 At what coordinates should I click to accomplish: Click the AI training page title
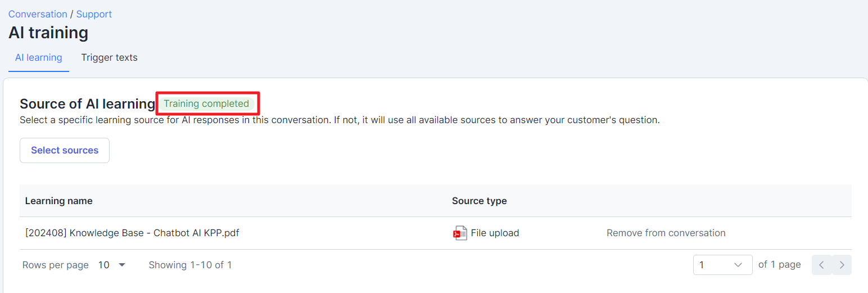[48, 33]
